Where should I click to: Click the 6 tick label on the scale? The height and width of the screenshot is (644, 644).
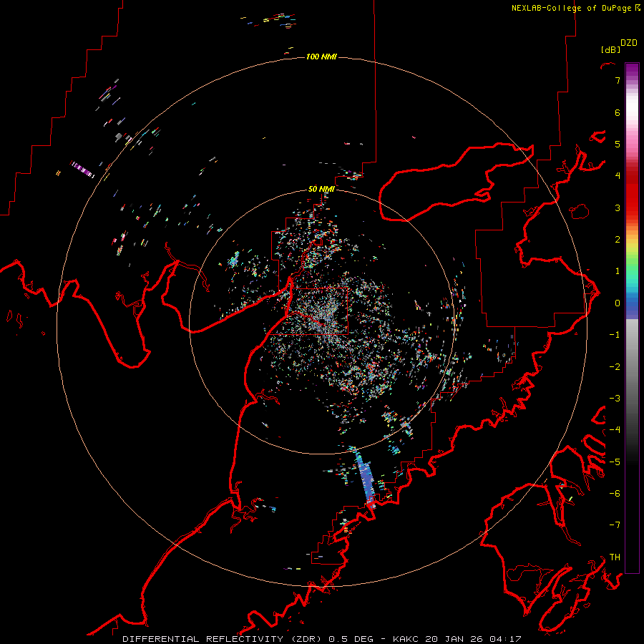tap(618, 112)
